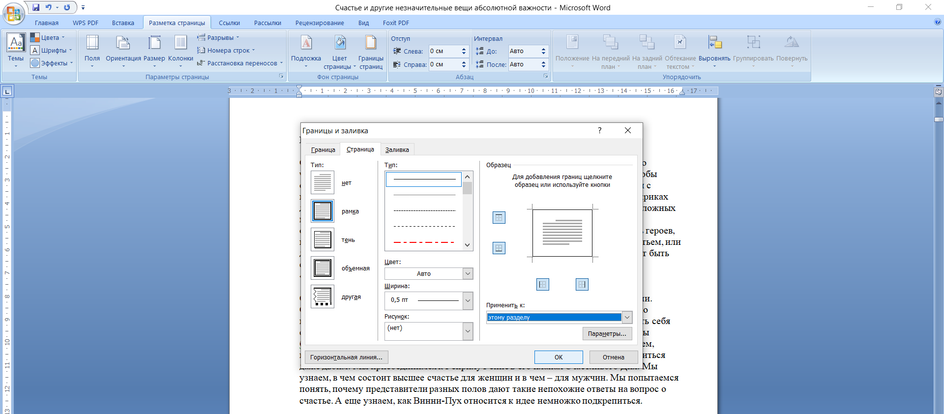Click OK in the borders dialog
Viewport: 944px width, 414px height.
pyautogui.click(x=558, y=357)
